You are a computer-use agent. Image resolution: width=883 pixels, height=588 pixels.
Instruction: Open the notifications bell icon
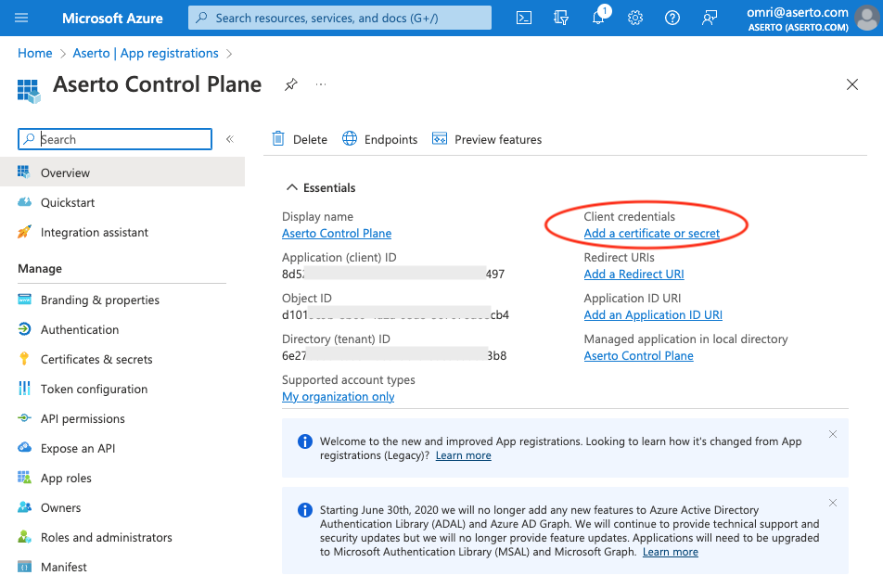tap(598, 18)
